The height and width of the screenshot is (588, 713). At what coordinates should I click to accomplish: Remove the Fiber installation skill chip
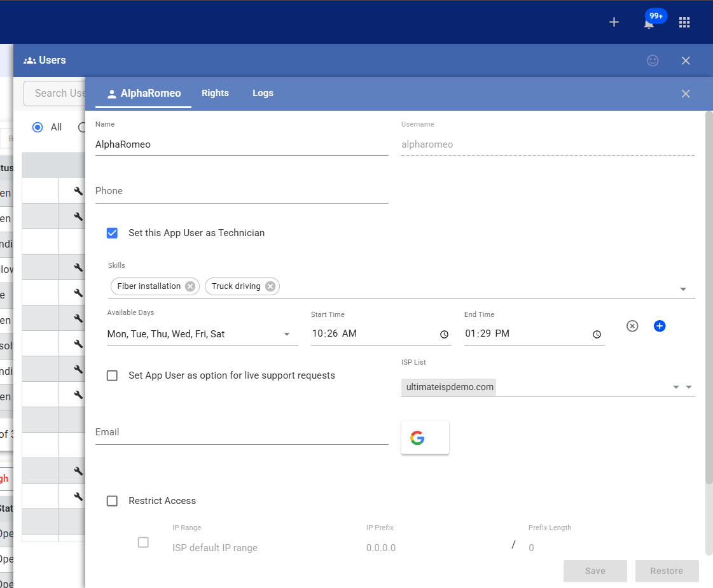click(190, 286)
